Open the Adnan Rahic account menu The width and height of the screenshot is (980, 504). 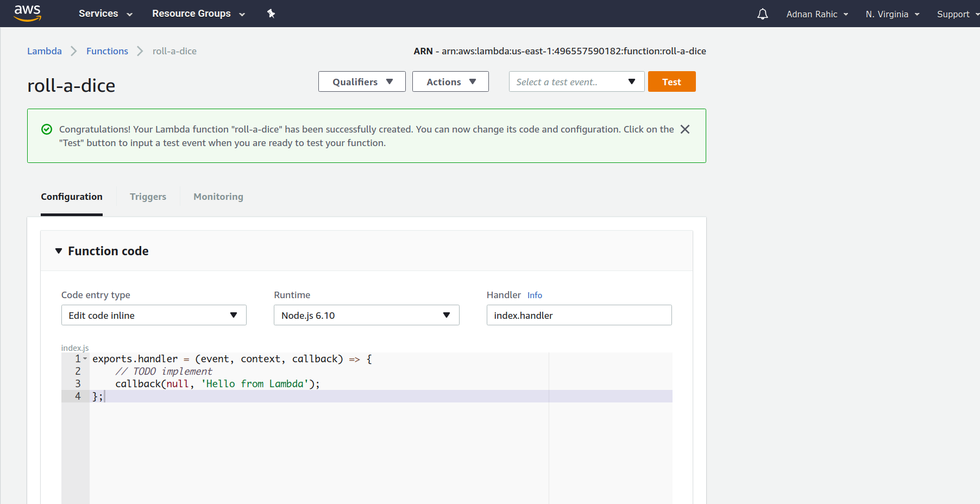(x=817, y=14)
